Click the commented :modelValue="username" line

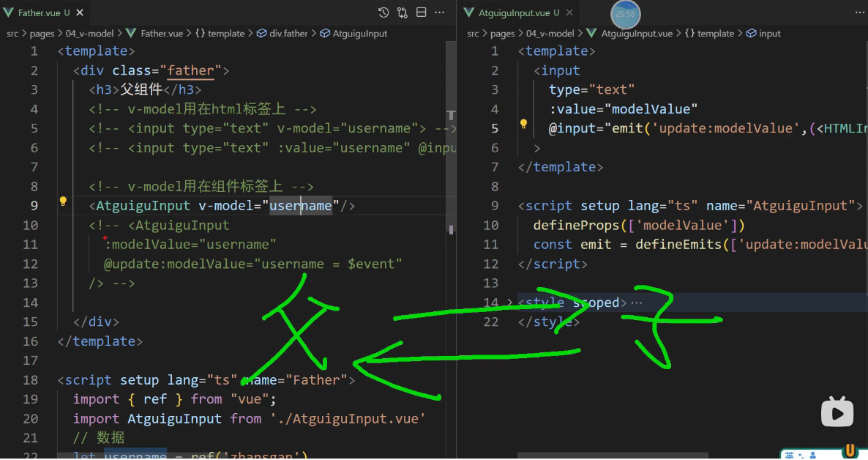tap(190, 245)
